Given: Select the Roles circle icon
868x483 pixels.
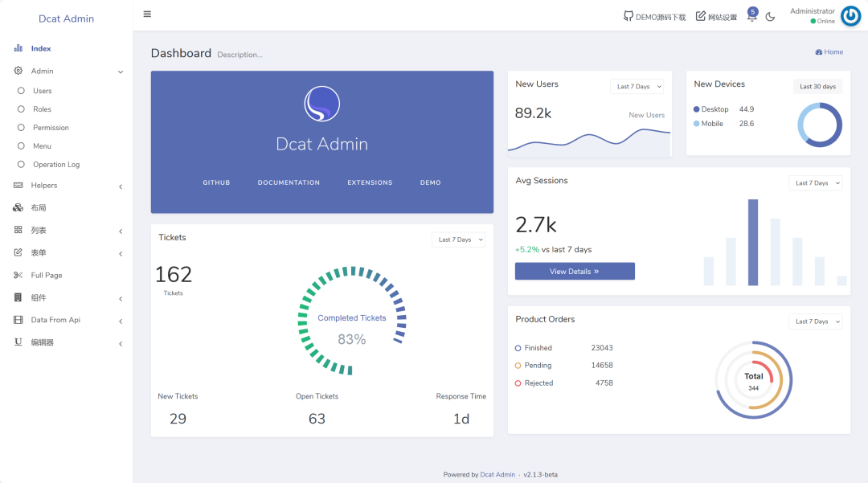Looking at the screenshot, I should (21, 109).
